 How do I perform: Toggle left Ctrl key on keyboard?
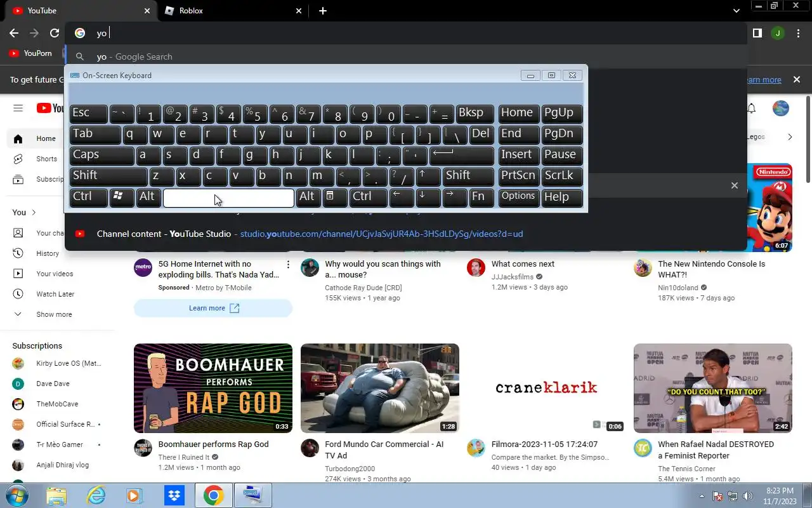88,197
